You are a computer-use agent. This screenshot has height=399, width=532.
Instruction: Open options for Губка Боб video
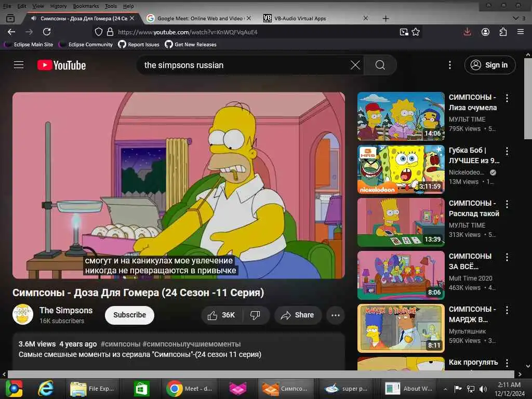pos(507,151)
